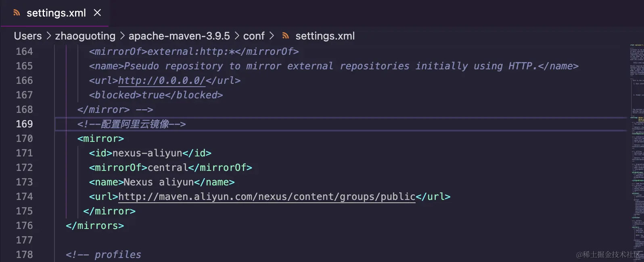Click line number 175 in gutter
Viewport: 644px width, 262px height.
point(24,211)
